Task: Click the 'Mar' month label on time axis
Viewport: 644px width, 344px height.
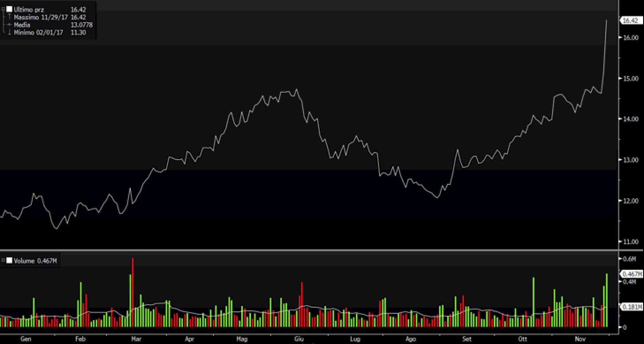Action: [x=136, y=339]
